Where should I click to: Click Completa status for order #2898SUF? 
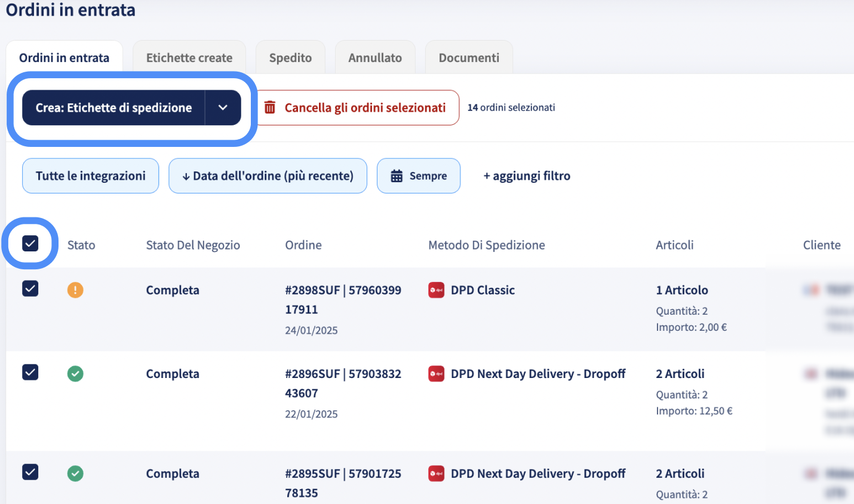173,290
